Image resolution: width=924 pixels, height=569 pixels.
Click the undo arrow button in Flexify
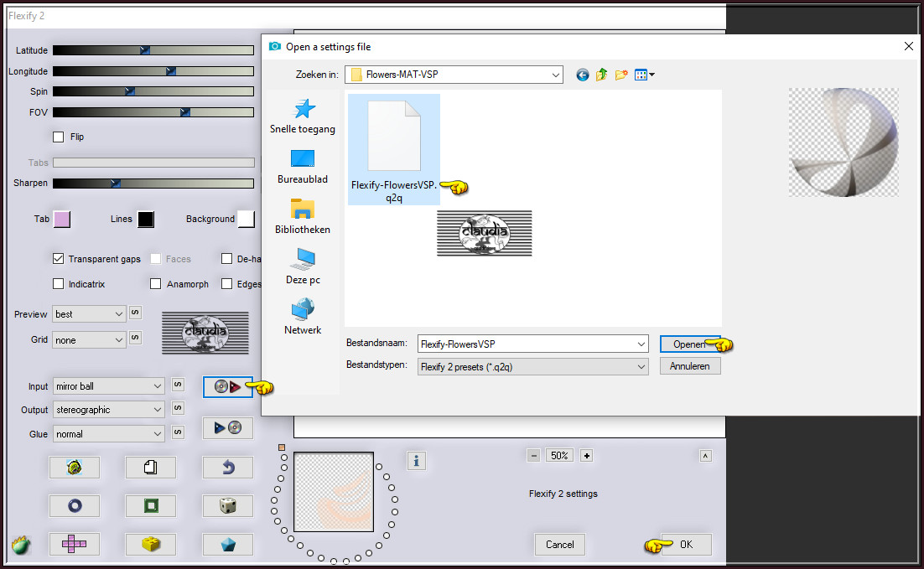click(227, 468)
